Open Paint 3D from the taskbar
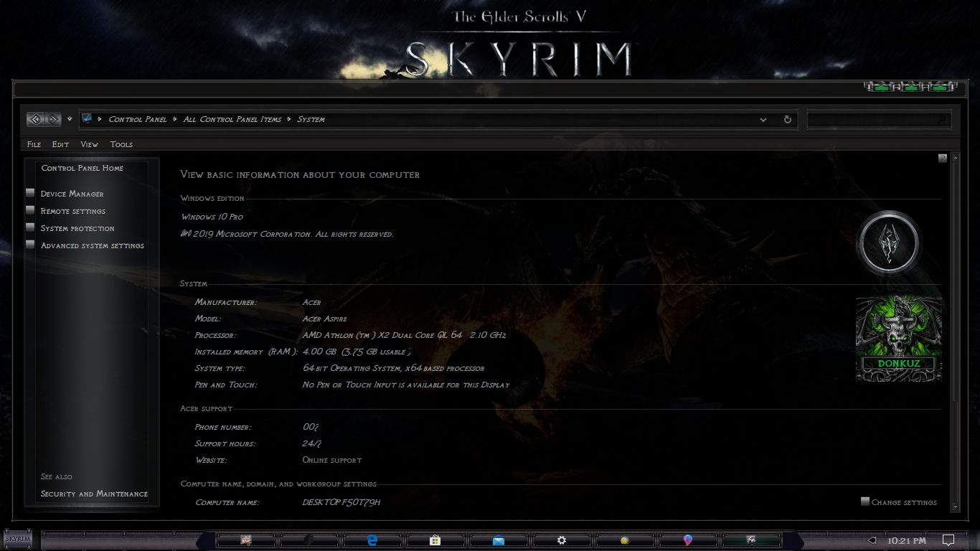The width and height of the screenshot is (980, 551). 688,540
